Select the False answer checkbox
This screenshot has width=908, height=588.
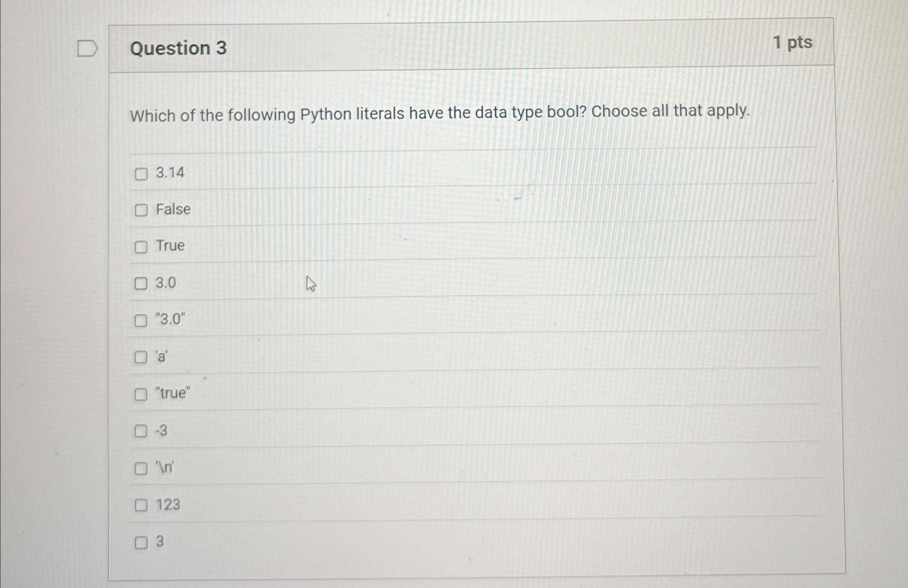tap(142, 210)
